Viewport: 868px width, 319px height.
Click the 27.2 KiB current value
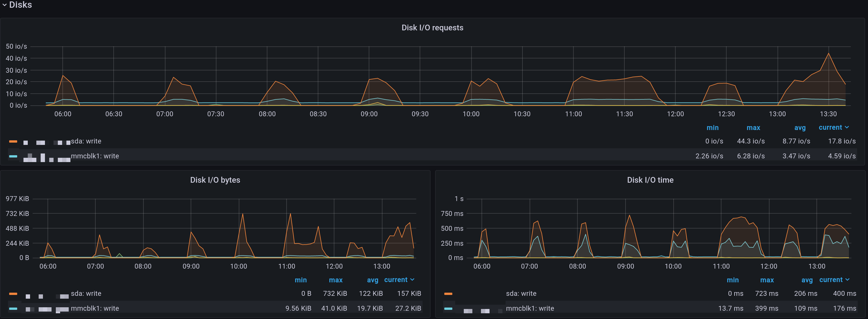[408, 308]
